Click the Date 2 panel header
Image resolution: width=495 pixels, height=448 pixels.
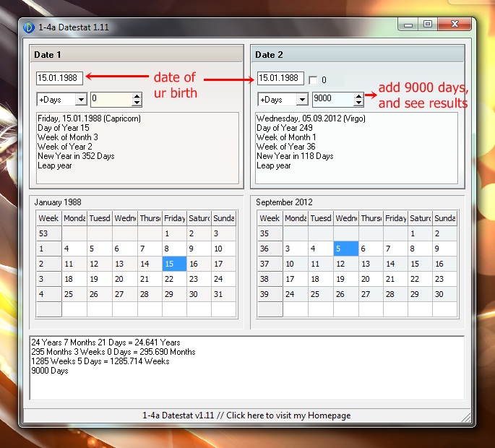pyautogui.click(x=358, y=55)
